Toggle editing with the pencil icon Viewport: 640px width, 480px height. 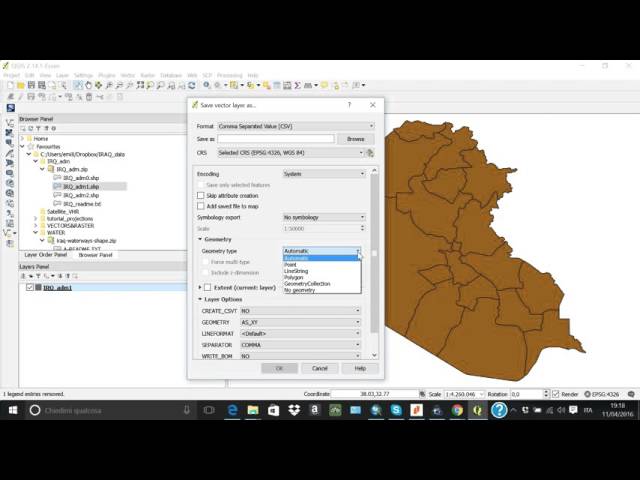point(20,97)
